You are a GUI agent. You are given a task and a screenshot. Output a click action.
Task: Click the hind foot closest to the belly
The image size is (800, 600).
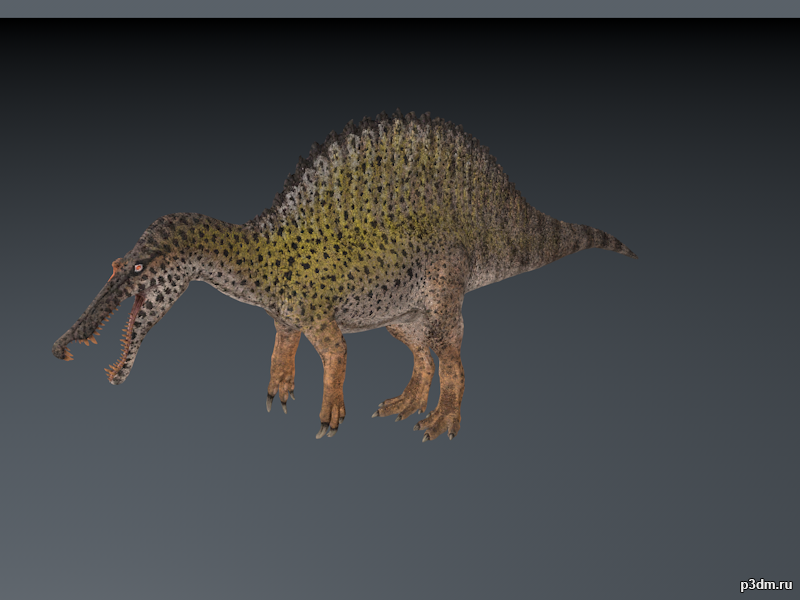(x=400, y=407)
